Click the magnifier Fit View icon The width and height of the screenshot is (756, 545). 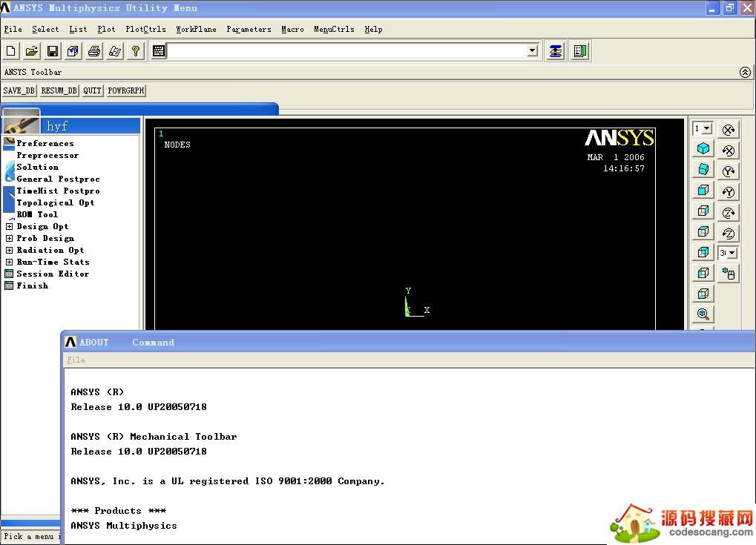click(703, 314)
